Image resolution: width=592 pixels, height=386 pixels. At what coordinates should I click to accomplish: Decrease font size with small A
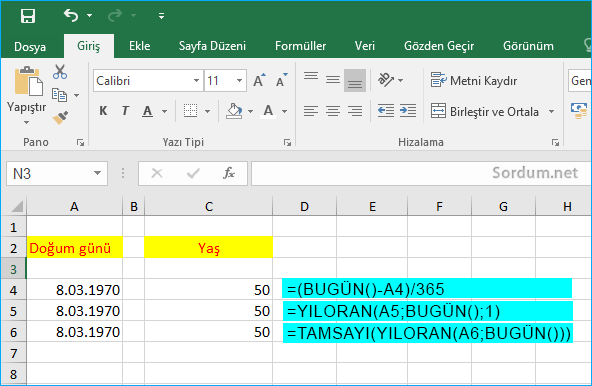281,80
